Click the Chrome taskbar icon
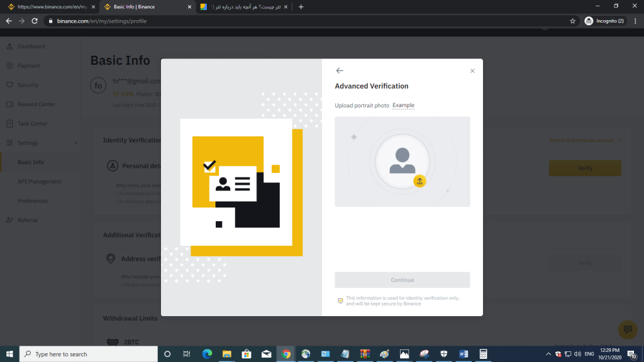Screen dimensions: 644x362 pos(286,354)
